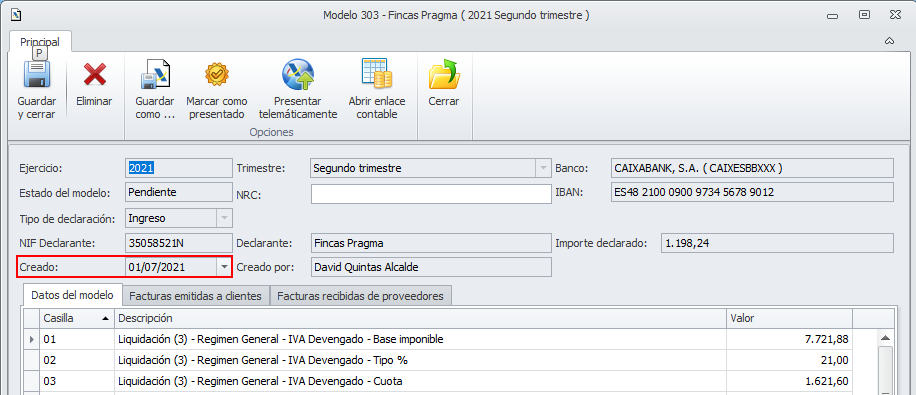
Task: Click Presentar telemáticamente globe icon
Action: 298,75
